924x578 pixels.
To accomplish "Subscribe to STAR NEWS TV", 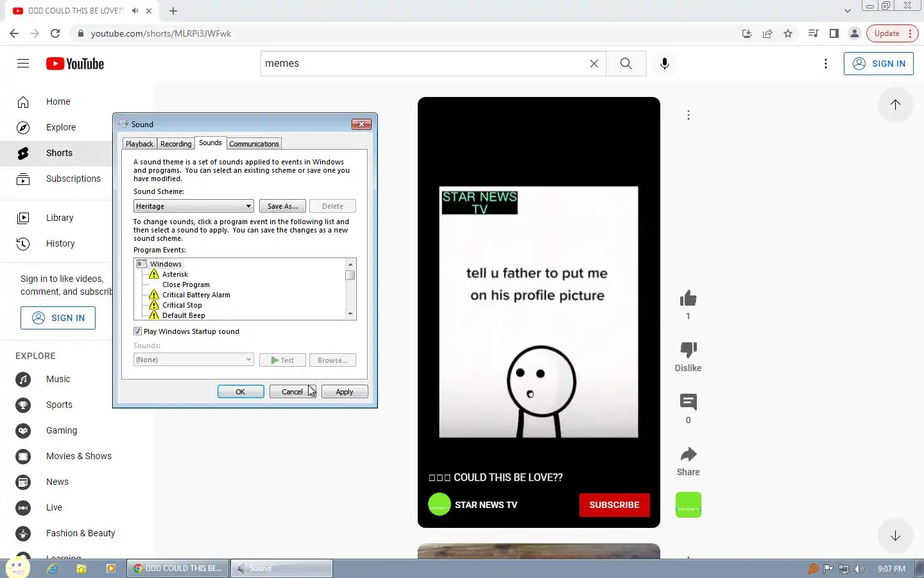I will pyautogui.click(x=614, y=505).
